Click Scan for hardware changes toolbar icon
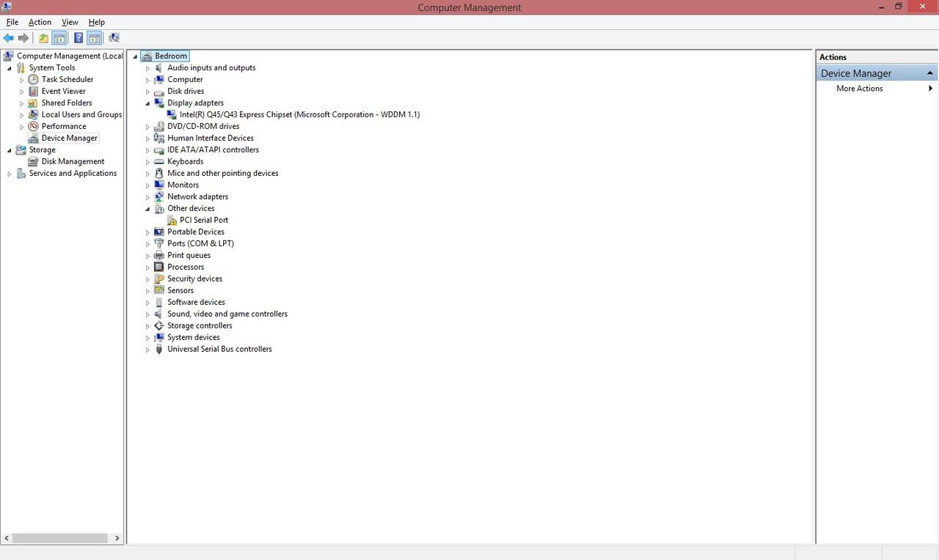The image size is (939, 560). click(x=114, y=38)
